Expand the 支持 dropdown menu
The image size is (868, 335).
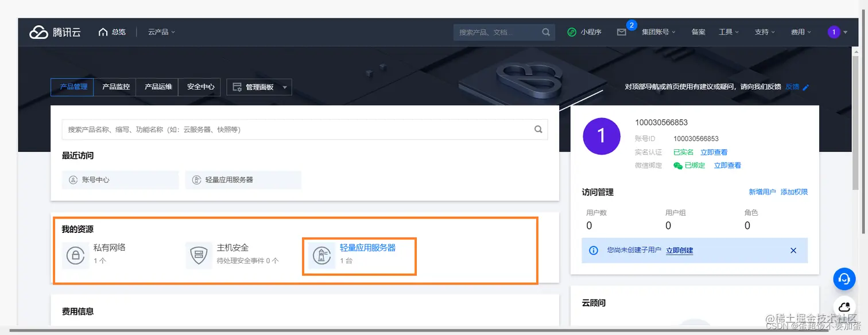[x=765, y=32]
